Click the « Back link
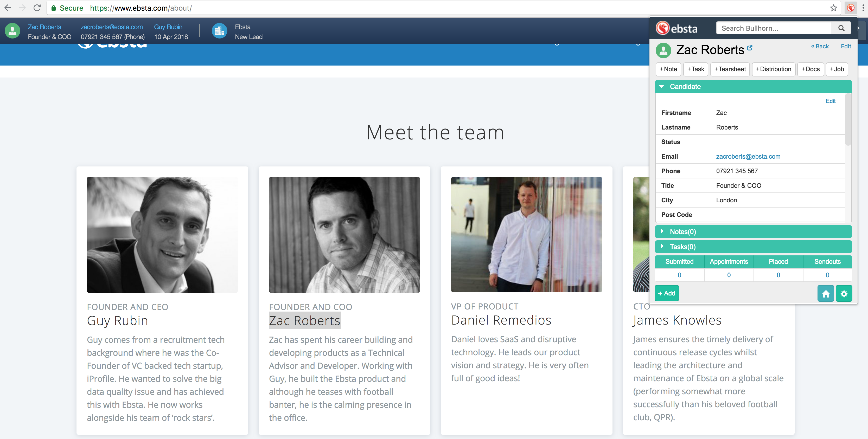 [x=820, y=46]
